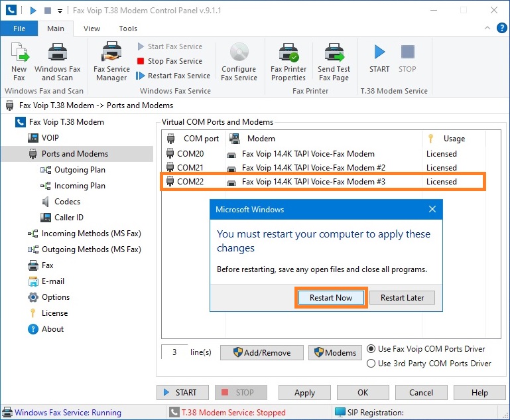
Task: Close the Microsoft Windows dialog
Action: [x=432, y=209]
